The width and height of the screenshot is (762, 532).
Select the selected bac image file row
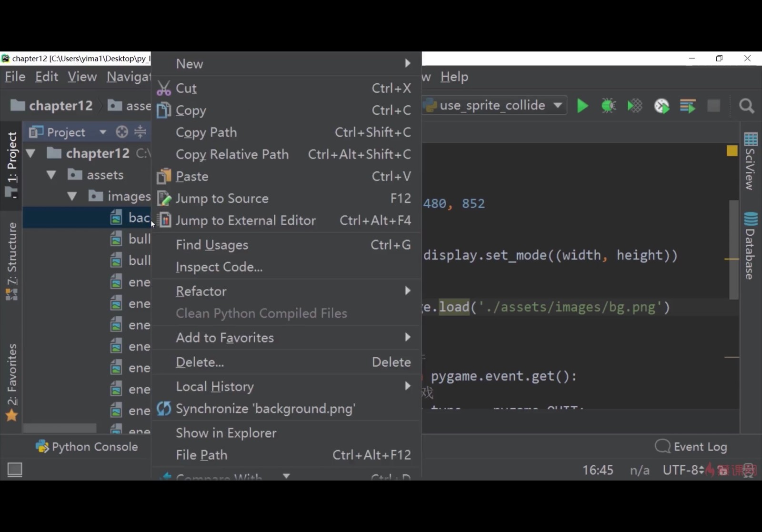tap(87, 218)
